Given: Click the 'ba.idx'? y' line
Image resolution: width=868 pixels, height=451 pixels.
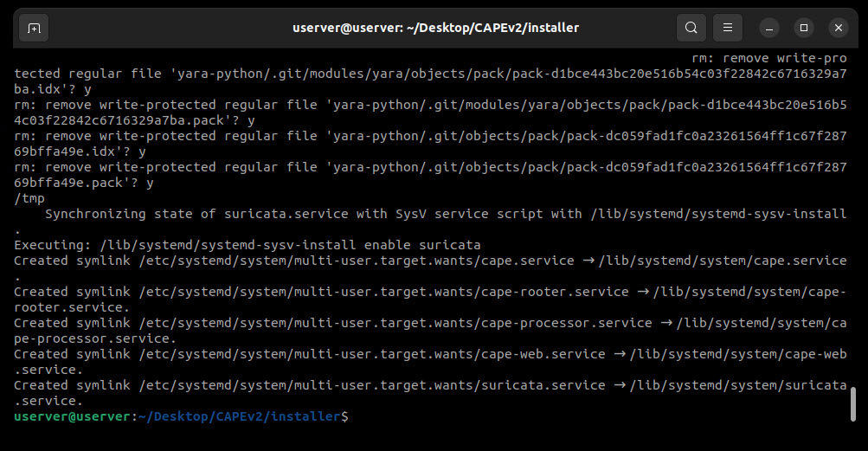Looking at the screenshot, I should click(x=53, y=89).
